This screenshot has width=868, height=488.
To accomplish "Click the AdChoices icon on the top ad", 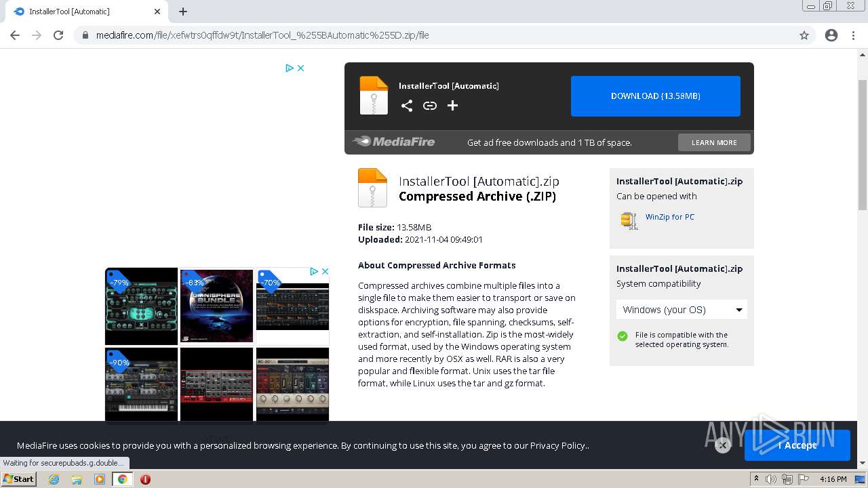I will pos(290,68).
